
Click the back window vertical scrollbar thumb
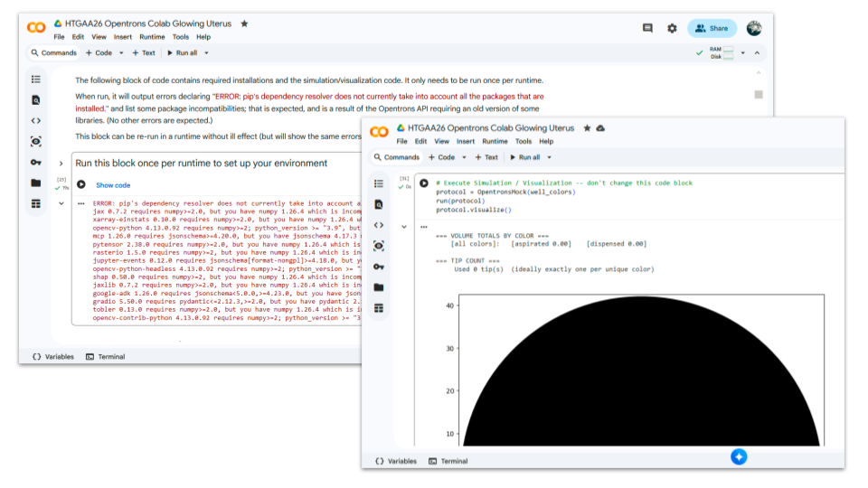click(759, 95)
